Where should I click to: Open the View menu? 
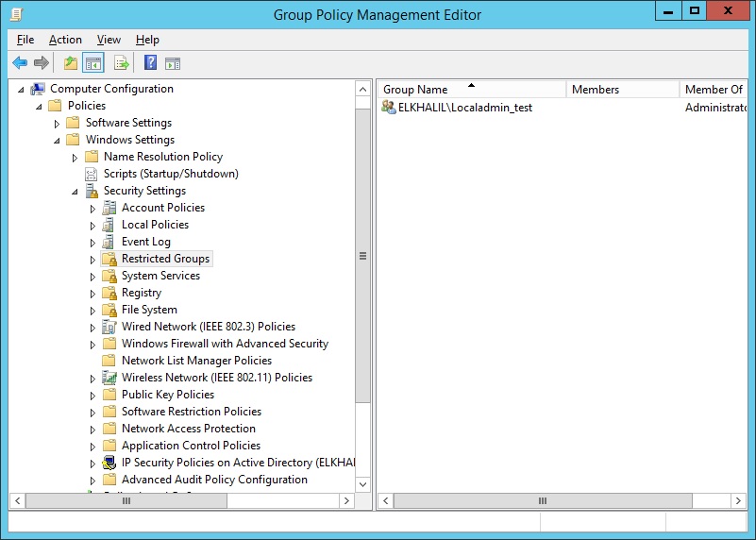[x=109, y=40]
